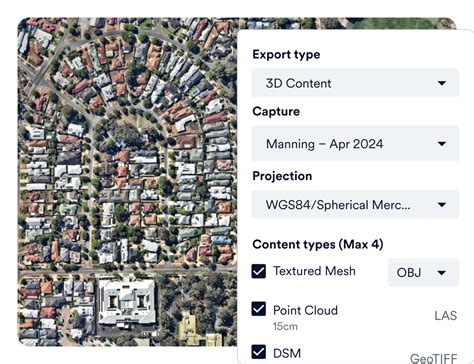Screen dimensions: 474x364
Task: Uncheck the DSM checkbox
Action: (x=259, y=352)
